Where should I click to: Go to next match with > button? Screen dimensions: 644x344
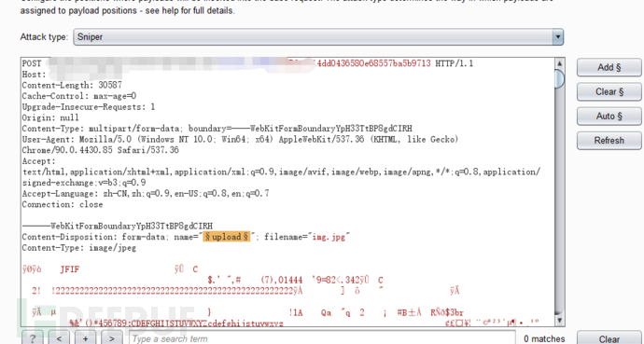coord(112,338)
